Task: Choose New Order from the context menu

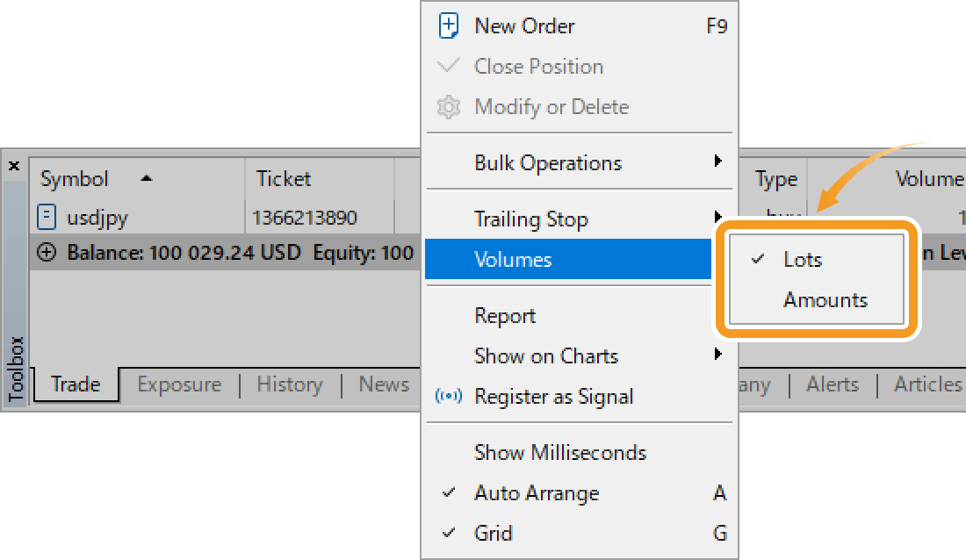Action: [x=579, y=25]
